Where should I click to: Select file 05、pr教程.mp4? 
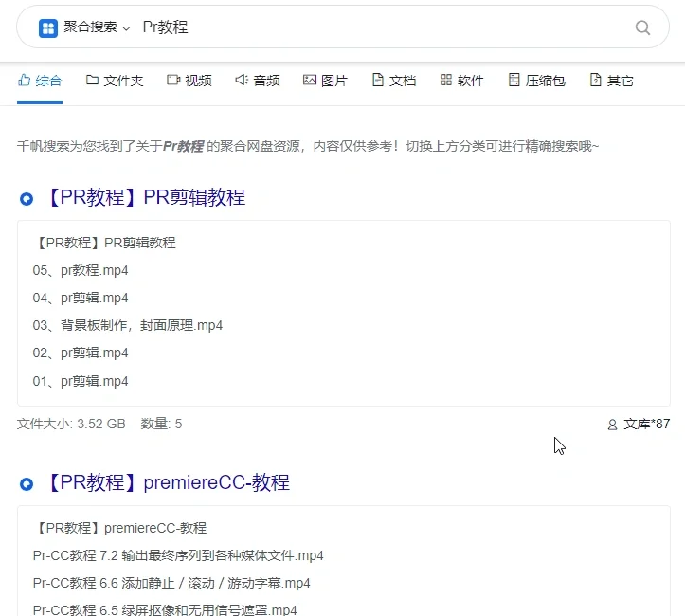pos(81,270)
